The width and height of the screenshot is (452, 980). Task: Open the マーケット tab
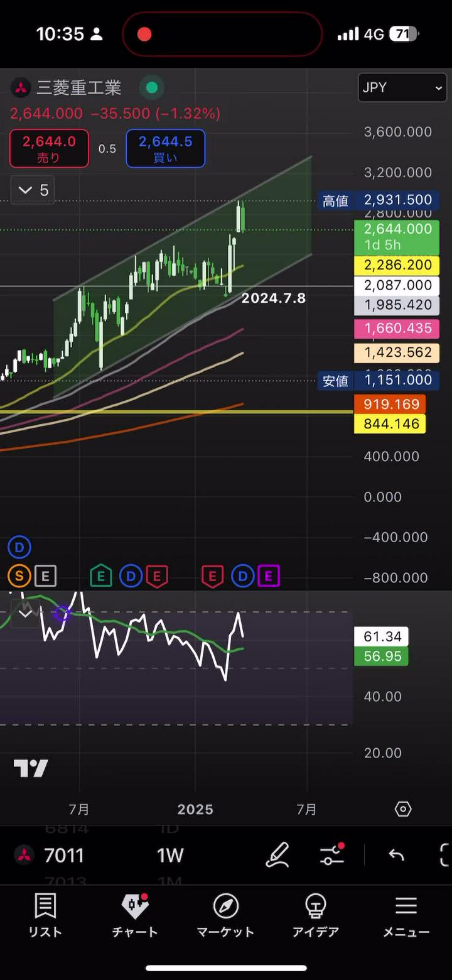pyautogui.click(x=225, y=916)
